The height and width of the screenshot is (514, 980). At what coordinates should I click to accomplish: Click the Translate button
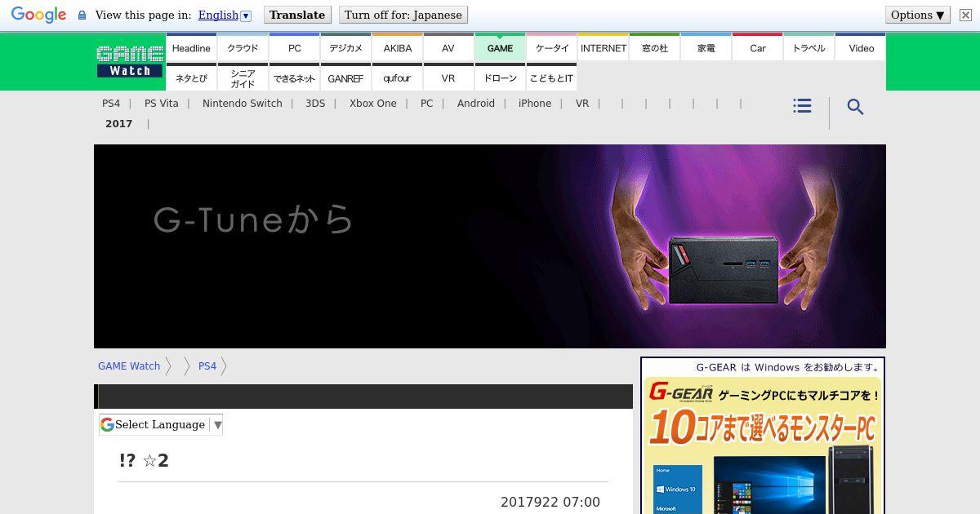297,15
